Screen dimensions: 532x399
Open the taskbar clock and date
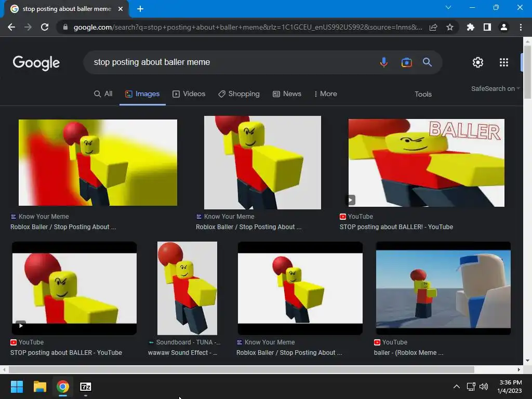510,387
